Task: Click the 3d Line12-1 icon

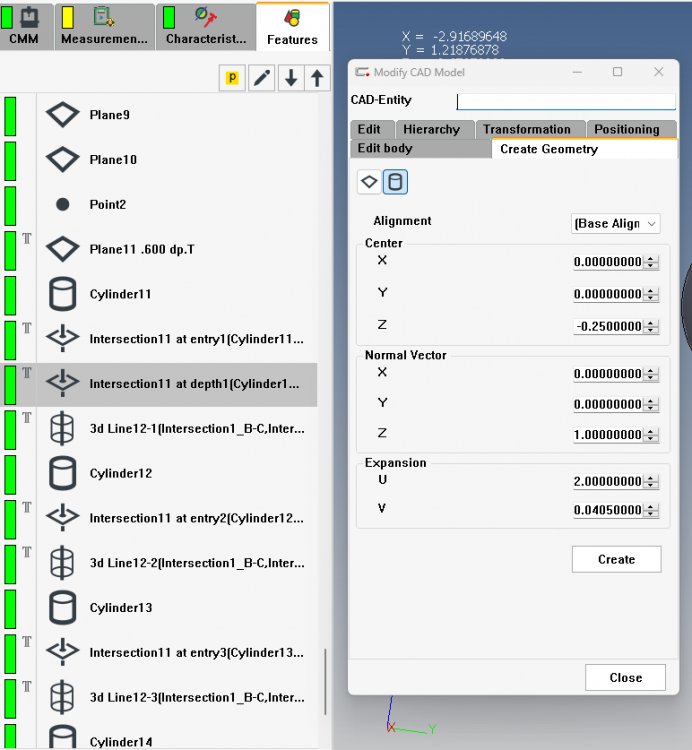Action: (x=63, y=429)
